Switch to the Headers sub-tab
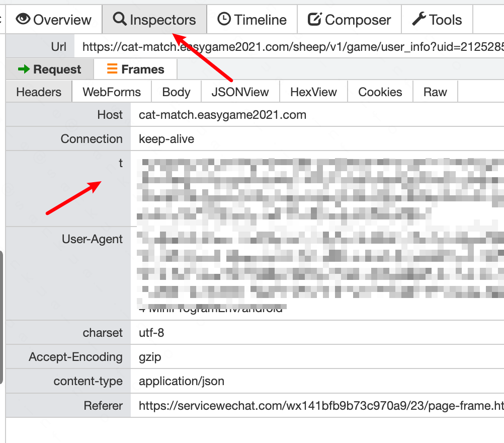Image resolution: width=504 pixels, height=443 pixels. pos(39,92)
